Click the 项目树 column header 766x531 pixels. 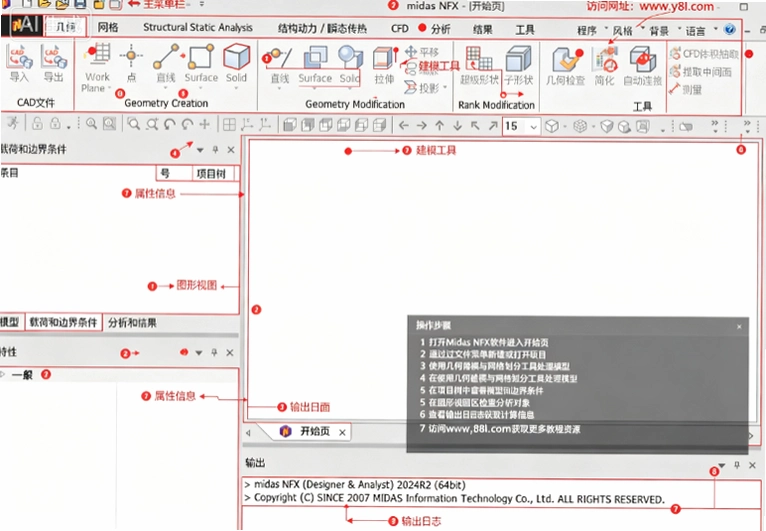[x=212, y=173]
